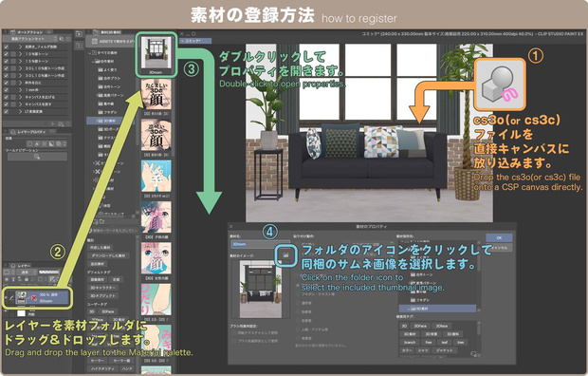Click the 3DFace tag in the dialog tag list
Viewport: 588px width, 376px height.
[x=420, y=326]
